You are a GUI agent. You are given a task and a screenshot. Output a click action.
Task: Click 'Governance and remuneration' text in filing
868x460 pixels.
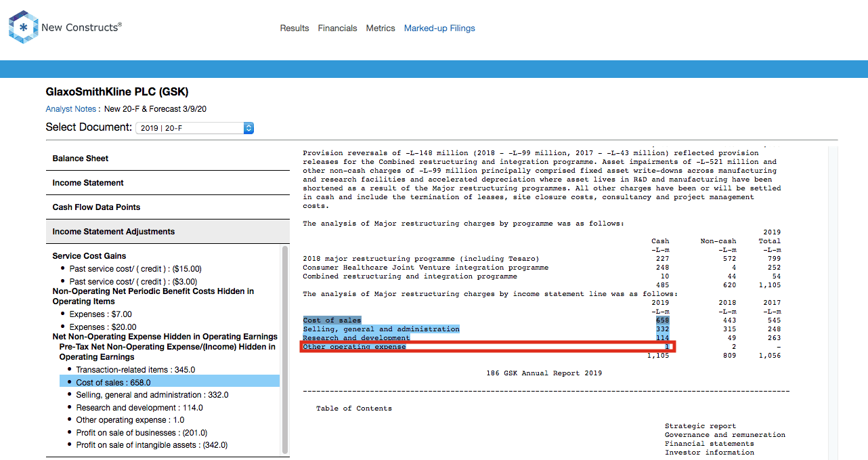point(725,435)
